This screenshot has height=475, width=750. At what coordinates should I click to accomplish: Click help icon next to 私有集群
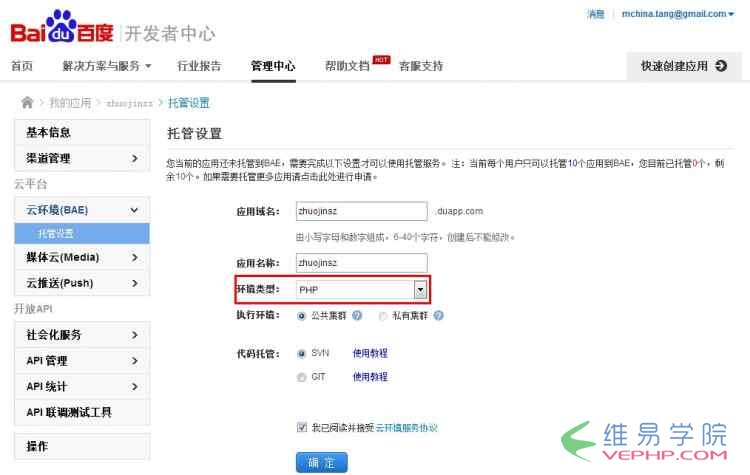click(439, 316)
